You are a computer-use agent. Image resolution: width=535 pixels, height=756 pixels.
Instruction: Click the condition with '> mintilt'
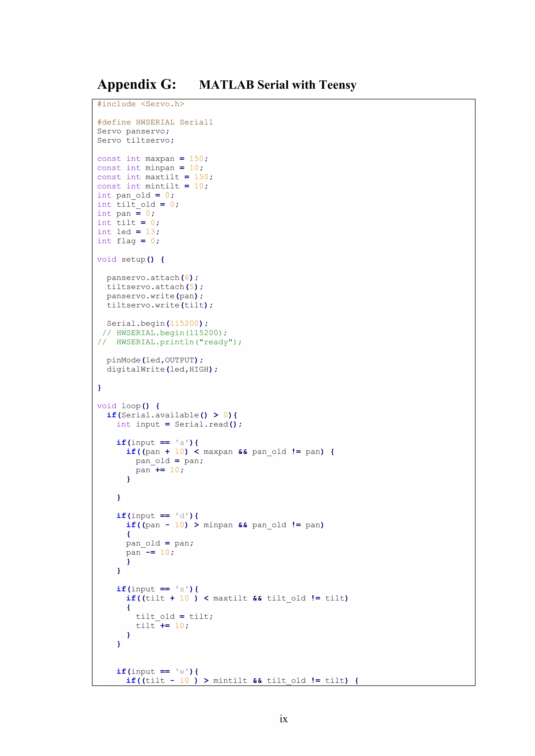[242, 681]
